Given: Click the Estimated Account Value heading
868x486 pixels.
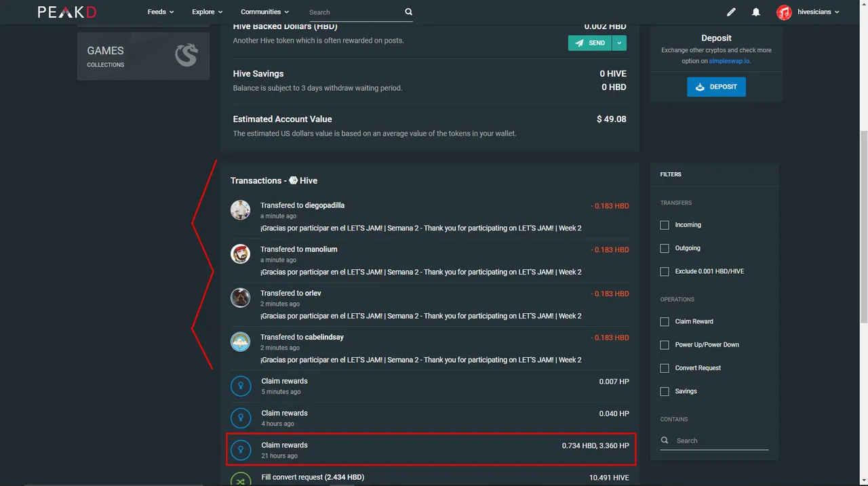Looking at the screenshot, I should click(283, 119).
